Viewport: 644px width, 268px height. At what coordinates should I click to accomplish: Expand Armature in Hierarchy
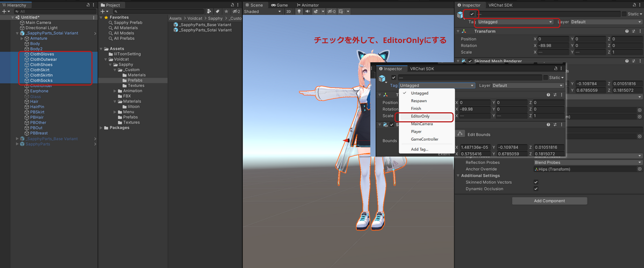click(x=21, y=39)
